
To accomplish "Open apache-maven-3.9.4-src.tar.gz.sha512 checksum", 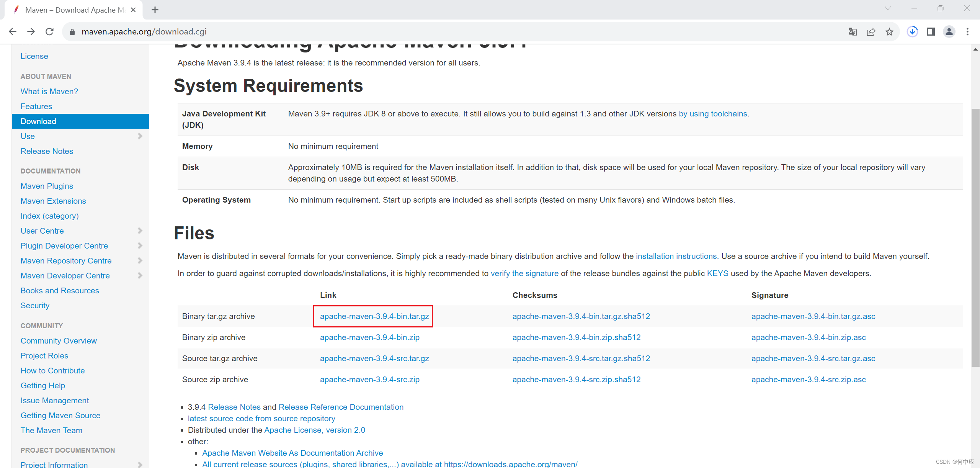I will tap(581, 358).
